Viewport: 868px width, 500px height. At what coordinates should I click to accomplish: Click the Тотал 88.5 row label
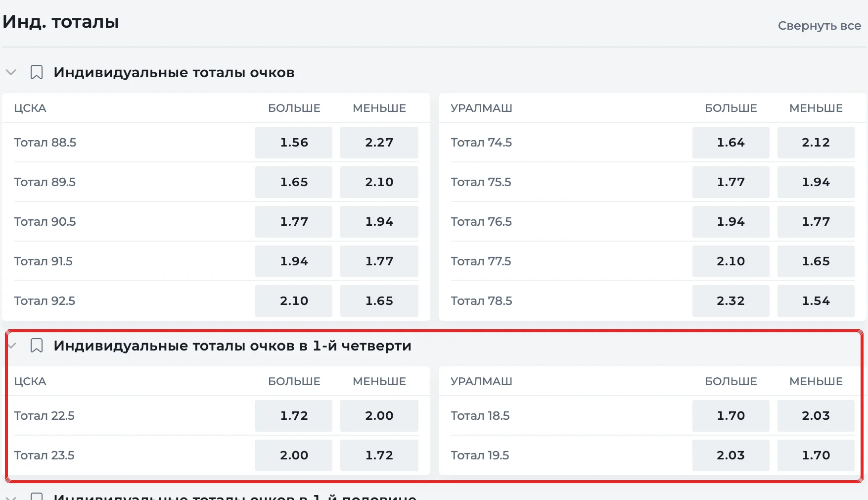click(45, 143)
